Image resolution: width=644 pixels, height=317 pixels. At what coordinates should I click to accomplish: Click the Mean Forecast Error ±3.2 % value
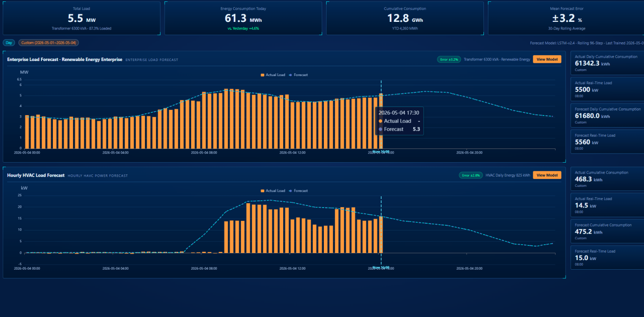(567, 18)
